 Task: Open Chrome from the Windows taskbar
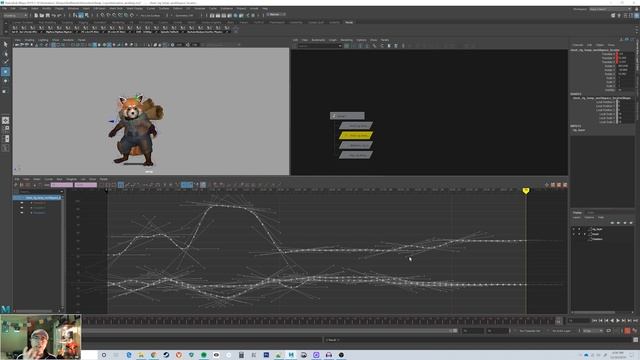(153, 355)
